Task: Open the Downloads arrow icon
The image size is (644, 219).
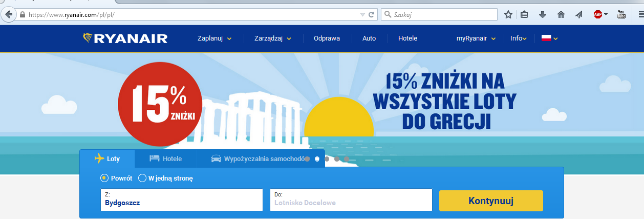Action: click(543, 14)
